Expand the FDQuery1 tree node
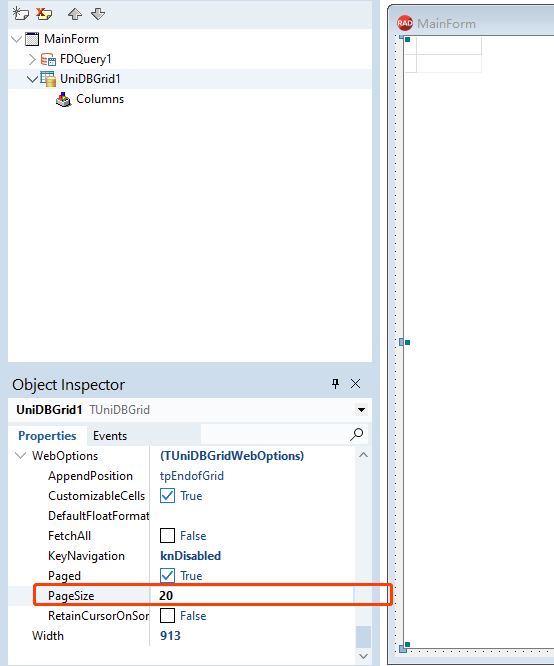Image resolution: width=554 pixels, height=666 pixels. (x=32, y=59)
